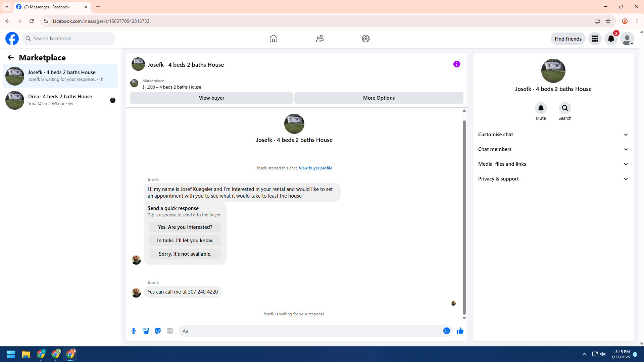Close the Messenger browser tab
Screen dimensions: 644x362
pos(86,7)
